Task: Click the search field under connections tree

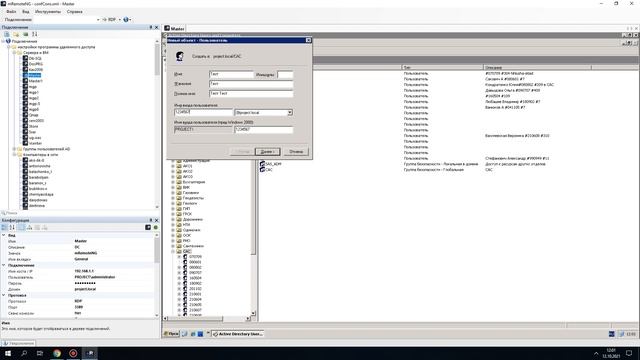Action: 80,213
